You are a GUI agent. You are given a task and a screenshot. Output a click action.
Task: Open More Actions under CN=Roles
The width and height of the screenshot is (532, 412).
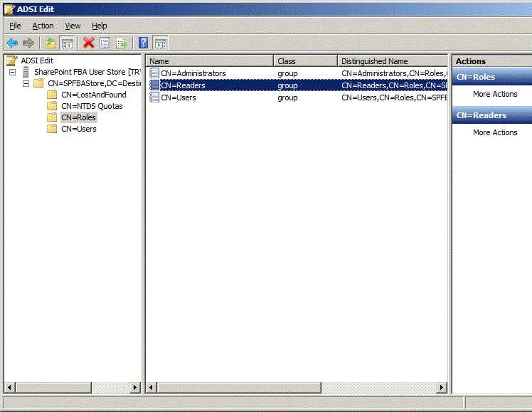tap(495, 94)
